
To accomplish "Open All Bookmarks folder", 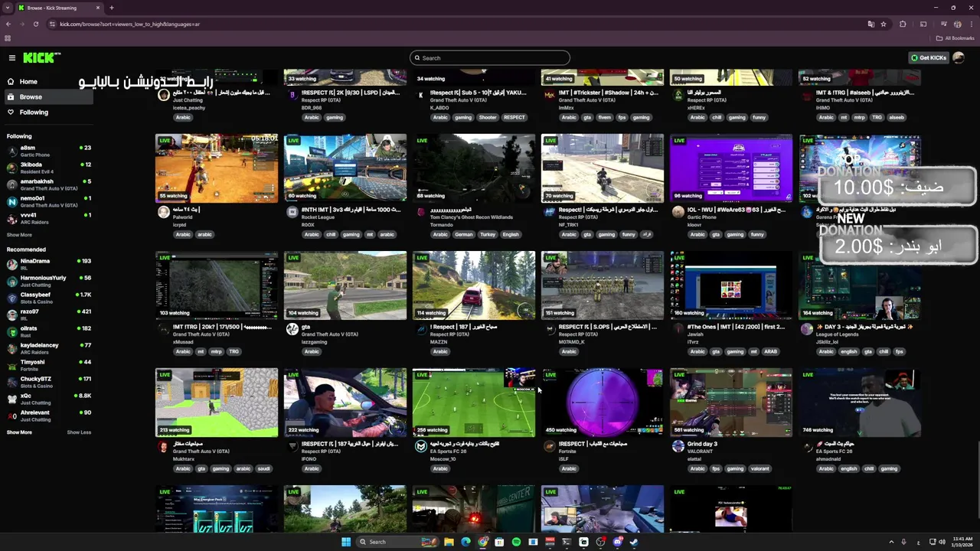I will coord(955,38).
